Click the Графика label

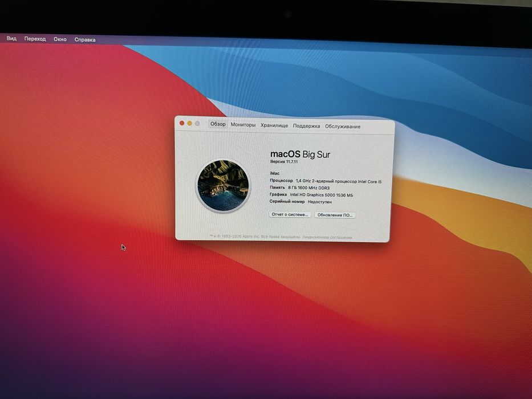pos(278,194)
